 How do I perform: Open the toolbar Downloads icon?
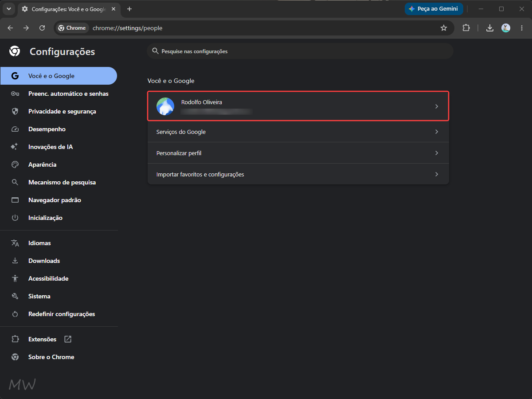pyautogui.click(x=490, y=28)
